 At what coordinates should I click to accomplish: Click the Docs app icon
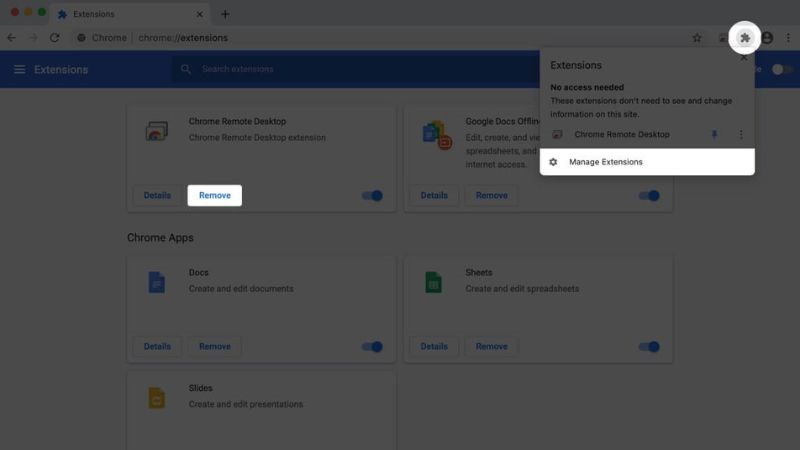(x=156, y=282)
